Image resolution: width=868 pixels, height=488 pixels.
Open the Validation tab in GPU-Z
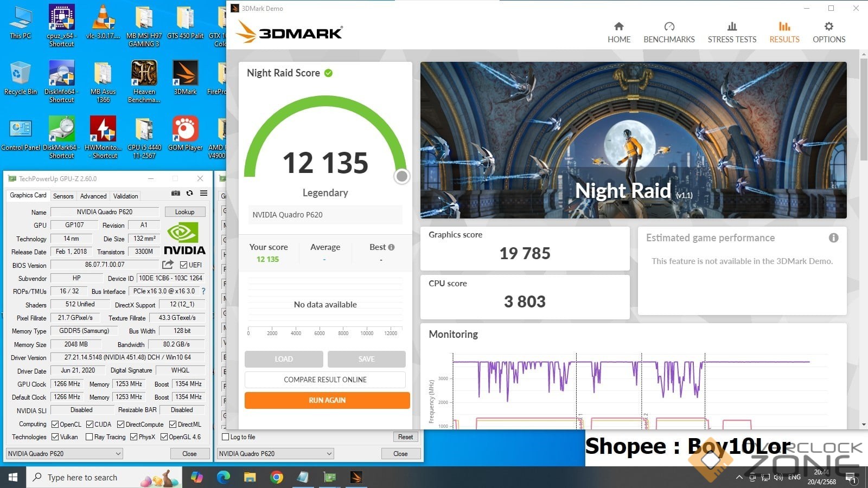coord(126,196)
